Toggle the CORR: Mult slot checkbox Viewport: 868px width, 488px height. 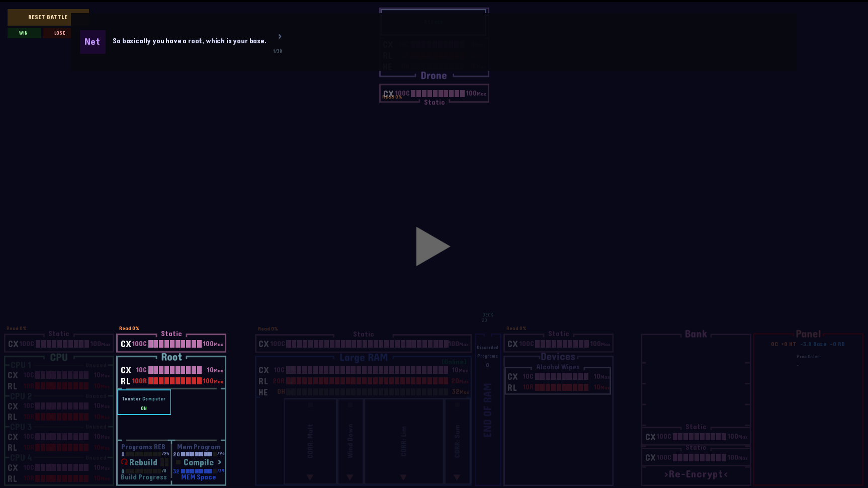pyautogui.click(x=311, y=405)
